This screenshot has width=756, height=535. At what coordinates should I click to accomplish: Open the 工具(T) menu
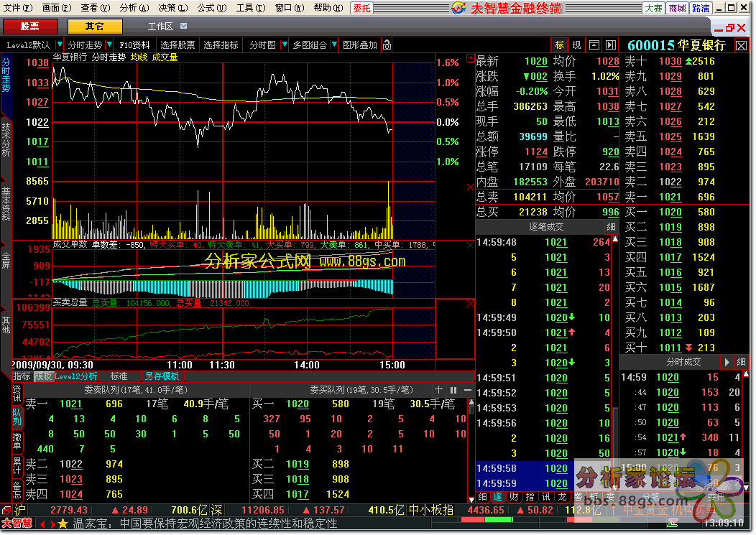click(x=250, y=8)
